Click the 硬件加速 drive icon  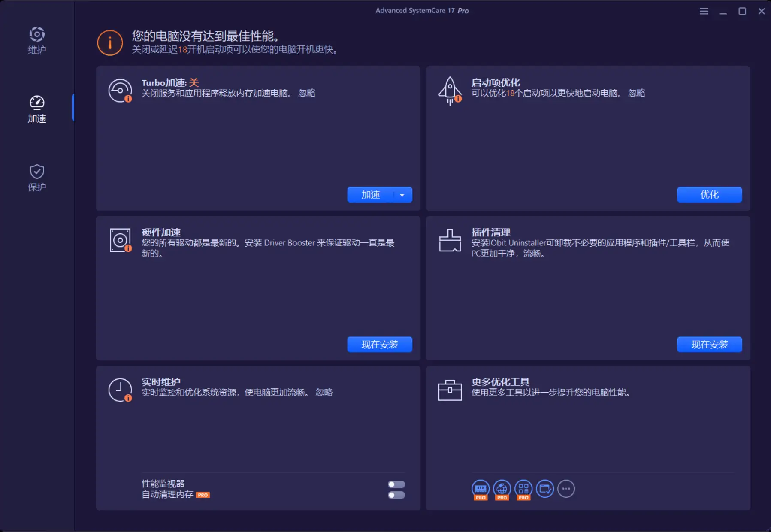pyautogui.click(x=120, y=240)
